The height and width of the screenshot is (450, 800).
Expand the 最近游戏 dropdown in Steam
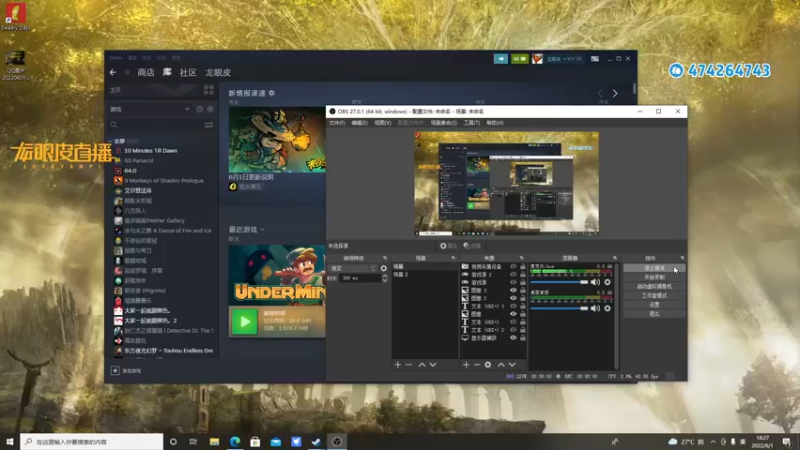tap(262, 230)
